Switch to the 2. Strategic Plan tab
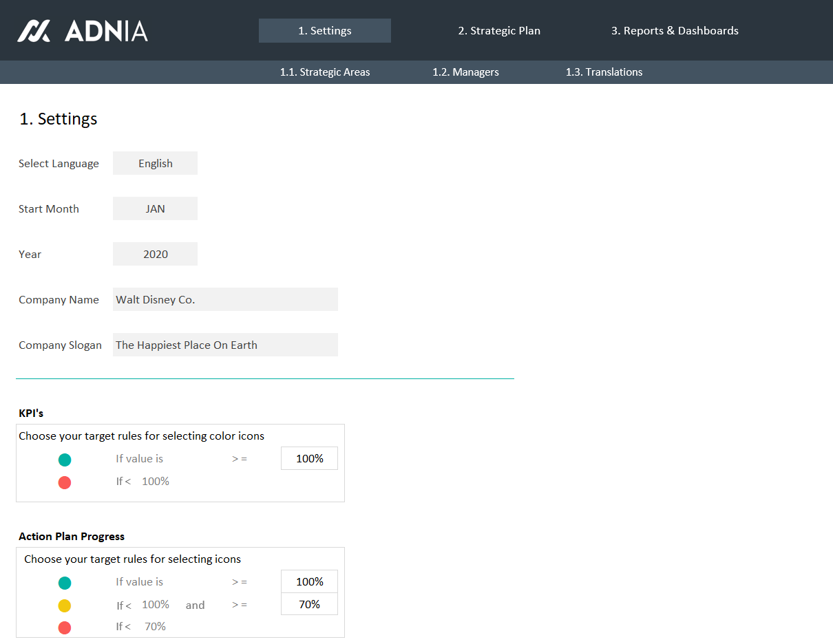The image size is (833, 644). [499, 31]
